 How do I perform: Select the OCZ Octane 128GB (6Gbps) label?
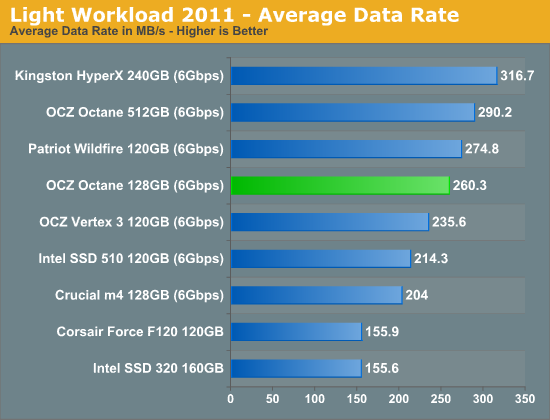point(135,186)
